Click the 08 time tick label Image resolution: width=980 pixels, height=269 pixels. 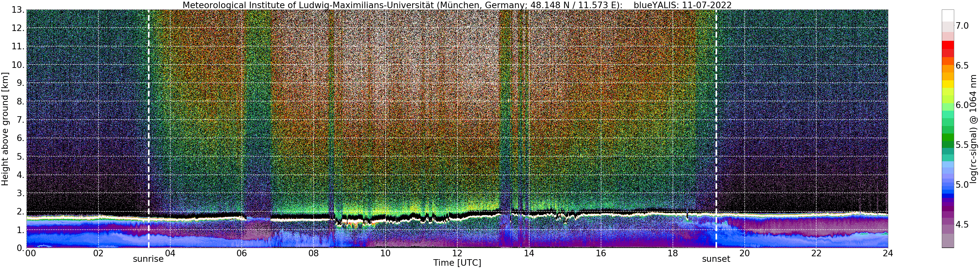point(313,253)
